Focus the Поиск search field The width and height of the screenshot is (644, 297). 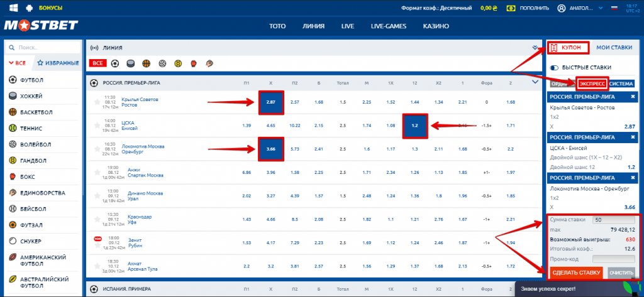pos(43,48)
